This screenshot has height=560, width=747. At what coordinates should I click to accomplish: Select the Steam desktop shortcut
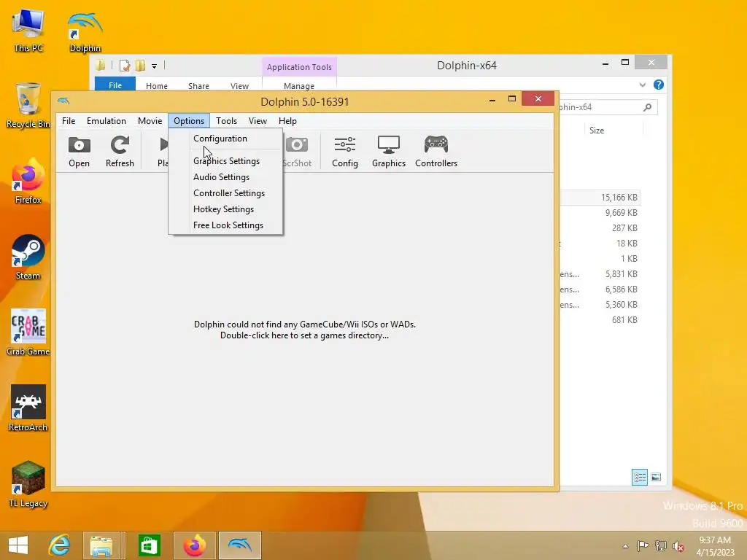[x=28, y=257]
